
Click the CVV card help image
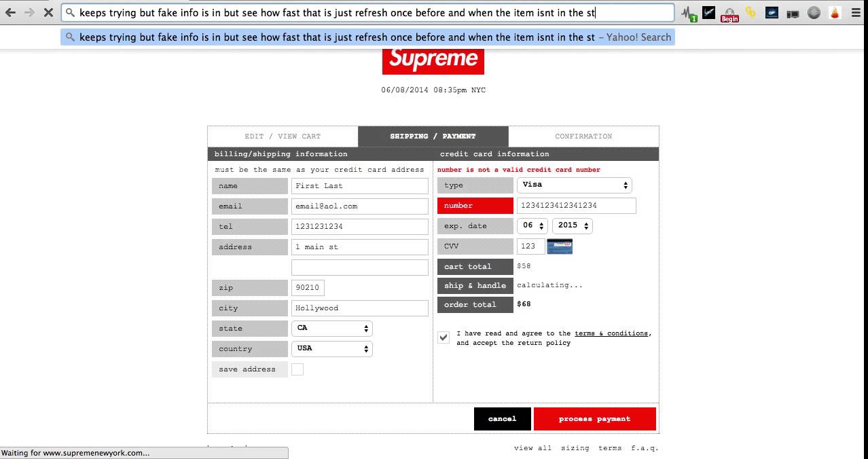tap(560, 246)
